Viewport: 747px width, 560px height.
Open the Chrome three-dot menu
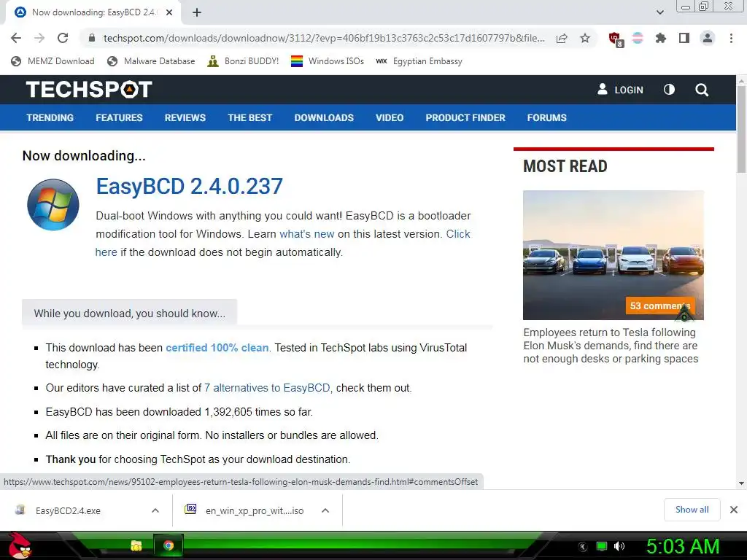coord(731,38)
